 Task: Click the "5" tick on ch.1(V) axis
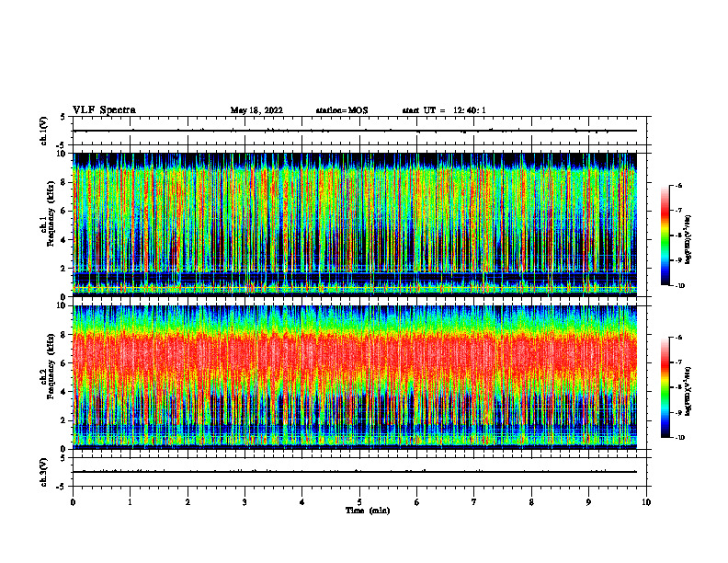[x=63, y=117]
